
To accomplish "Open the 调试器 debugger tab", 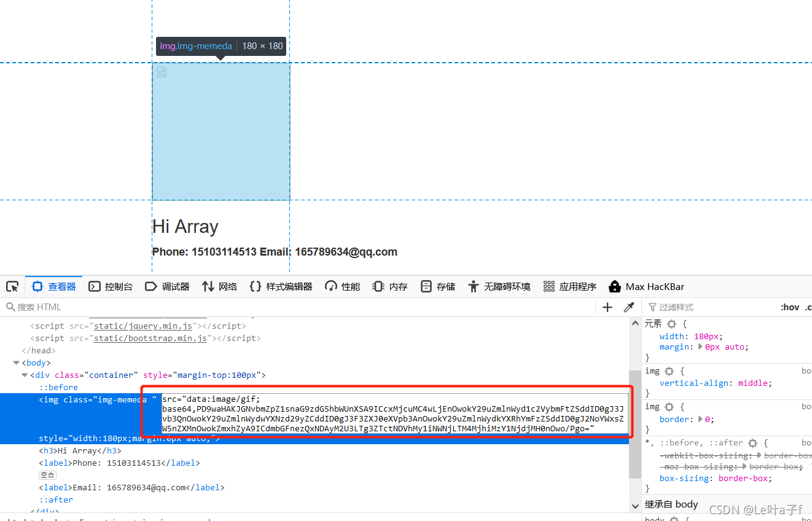I will (167, 286).
